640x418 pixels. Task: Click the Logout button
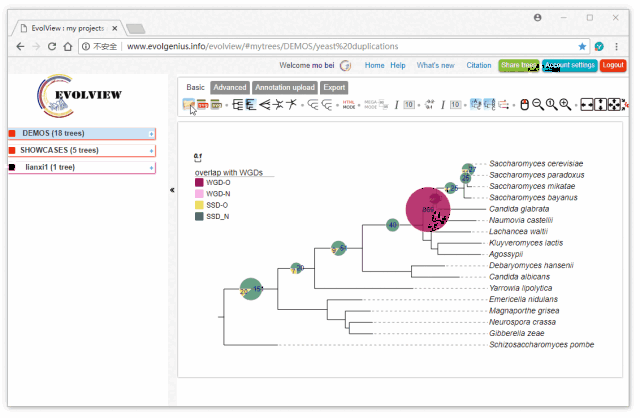click(x=613, y=65)
